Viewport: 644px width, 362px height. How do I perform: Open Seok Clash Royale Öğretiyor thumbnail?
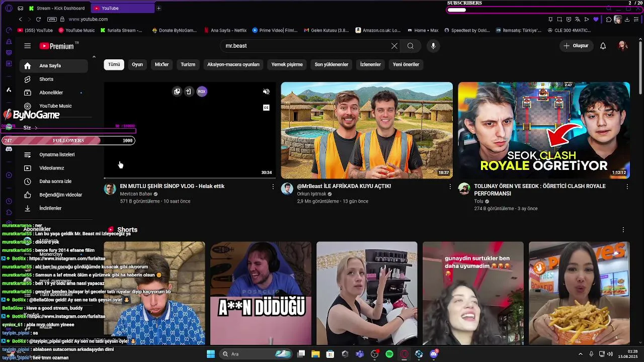point(544,130)
